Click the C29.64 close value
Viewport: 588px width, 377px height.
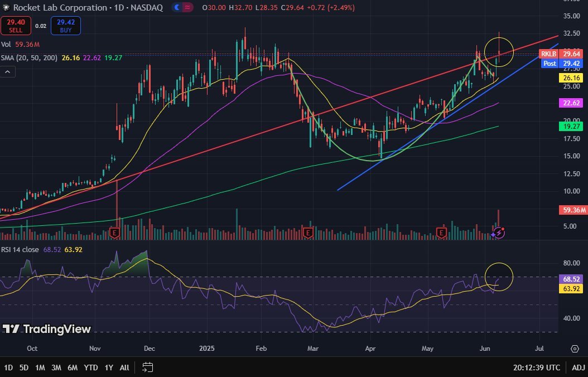tap(292, 7)
